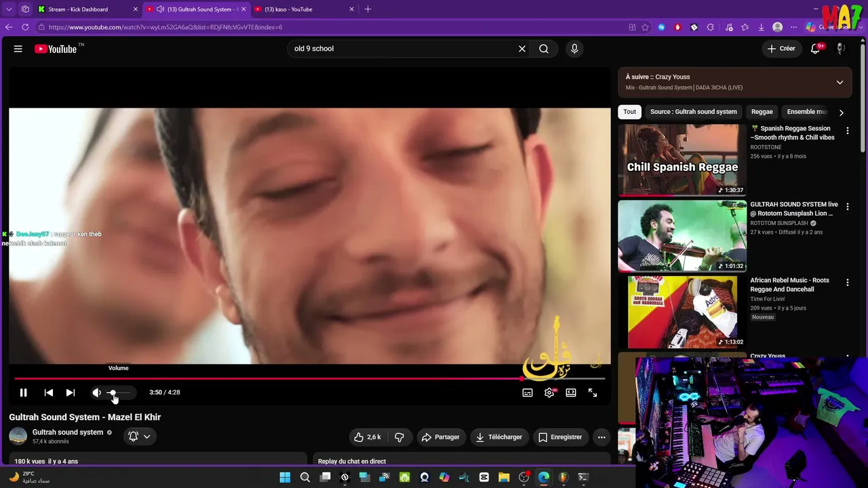Open a new browser tab

368,9
